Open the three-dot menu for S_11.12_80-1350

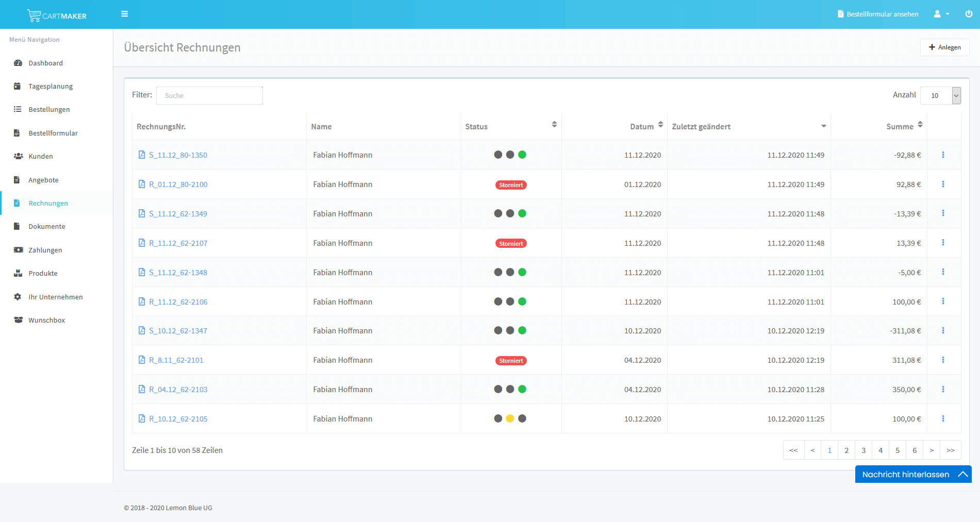pos(943,155)
